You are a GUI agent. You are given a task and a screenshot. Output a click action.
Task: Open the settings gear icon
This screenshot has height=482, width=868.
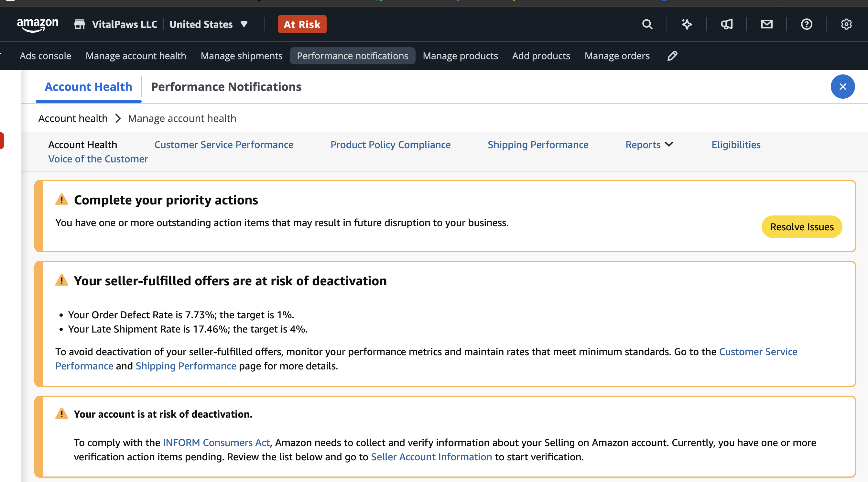tap(846, 24)
